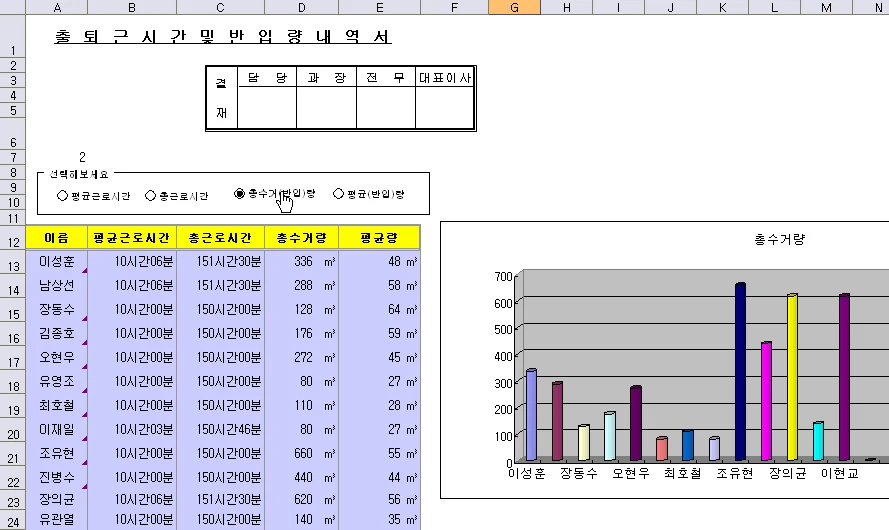Image resolution: width=889 pixels, height=530 pixels.
Task: Click the 전무 approval header cell
Action: 386,78
